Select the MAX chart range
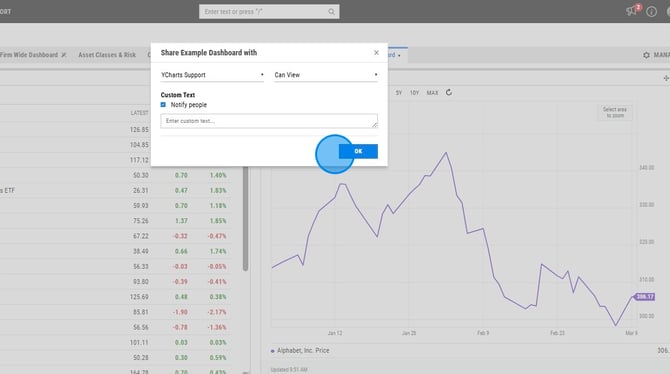Image resolution: width=670 pixels, height=374 pixels. (432, 93)
